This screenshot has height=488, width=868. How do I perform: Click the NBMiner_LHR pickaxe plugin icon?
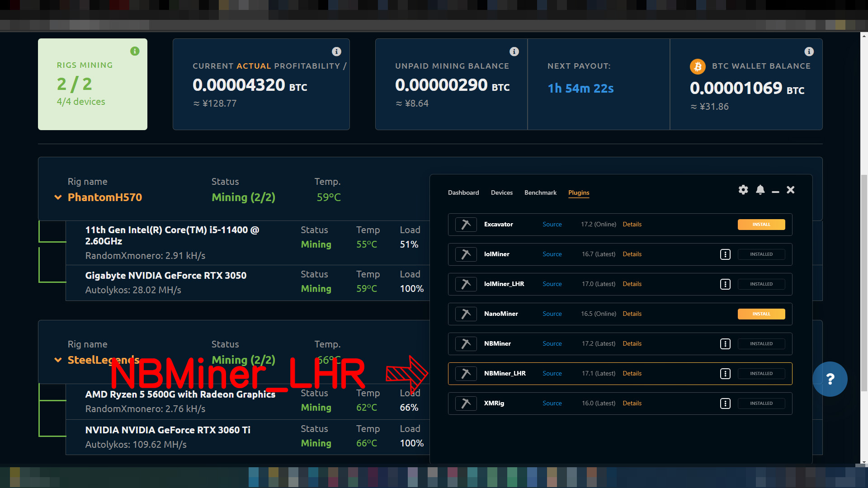pos(466,374)
